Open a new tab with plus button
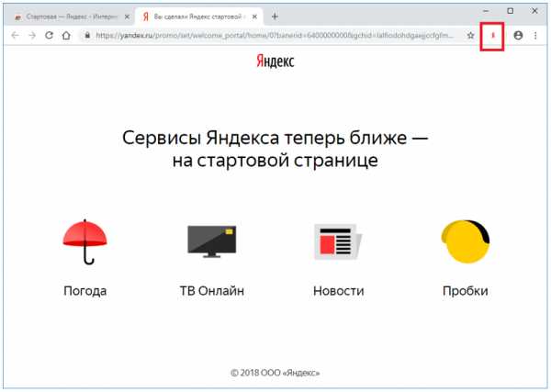551x392 pixels. [x=275, y=17]
